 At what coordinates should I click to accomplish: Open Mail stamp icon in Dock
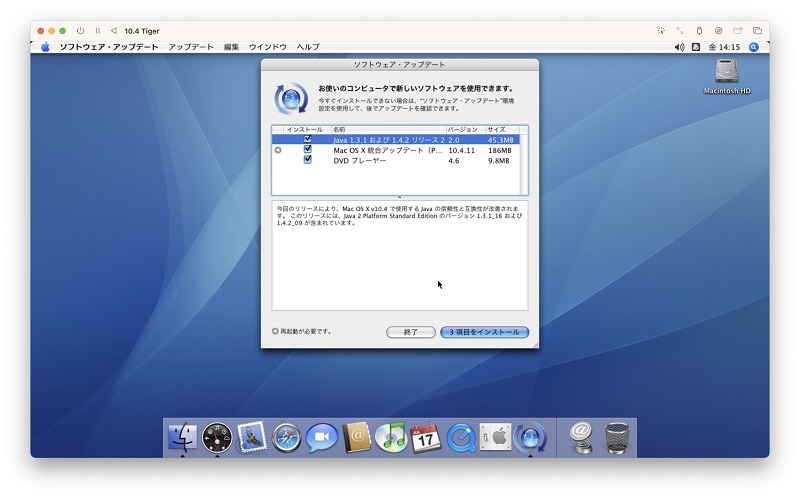[x=252, y=437]
